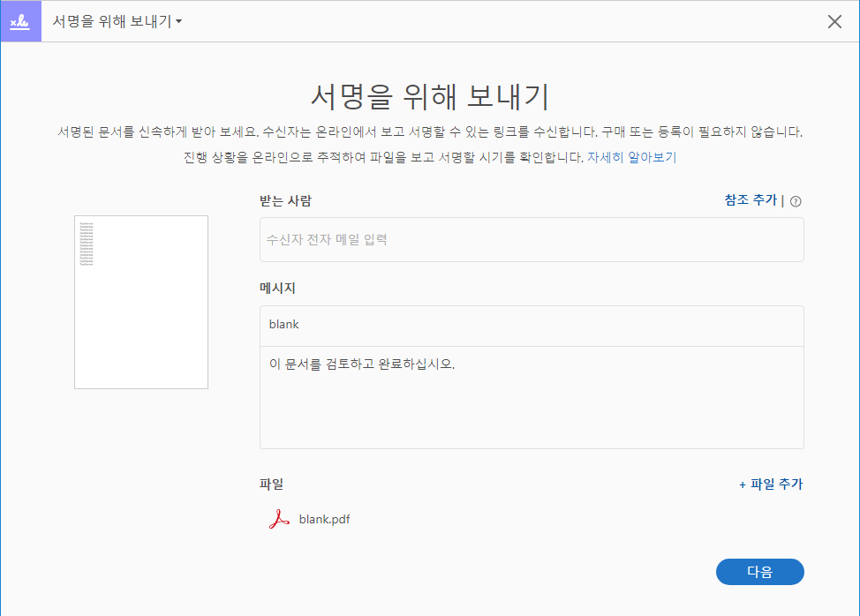Open the 서명을 위해 보내기 title dropdown
The image size is (860, 616).
click(112, 21)
